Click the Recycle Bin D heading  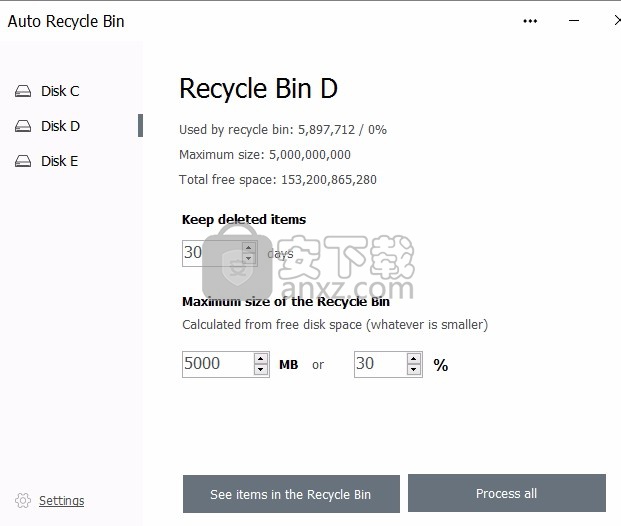tap(258, 88)
